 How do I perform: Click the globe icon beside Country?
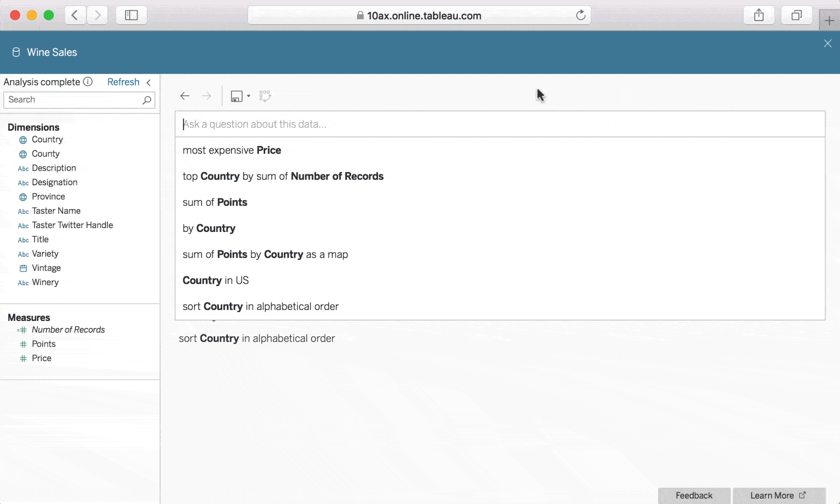(x=23, y=140)
